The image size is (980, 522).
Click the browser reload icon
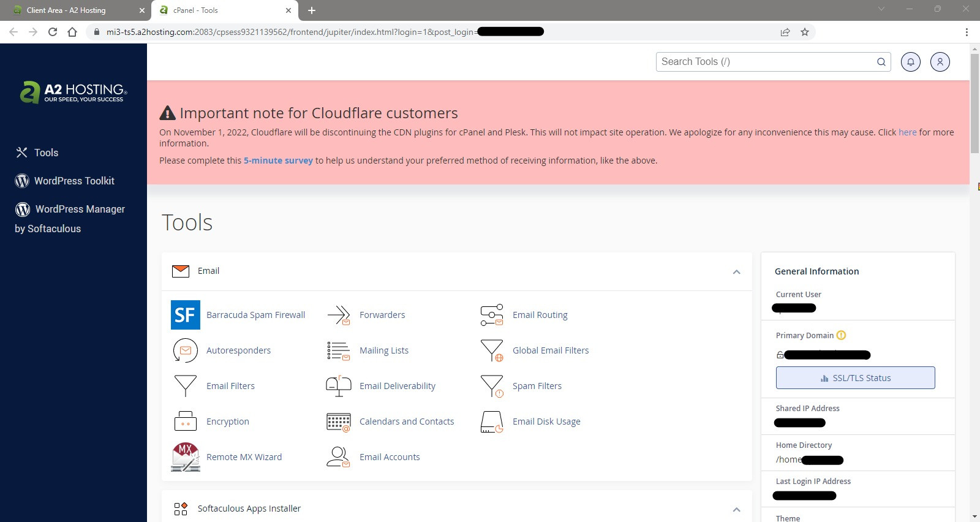pos(53,32)
